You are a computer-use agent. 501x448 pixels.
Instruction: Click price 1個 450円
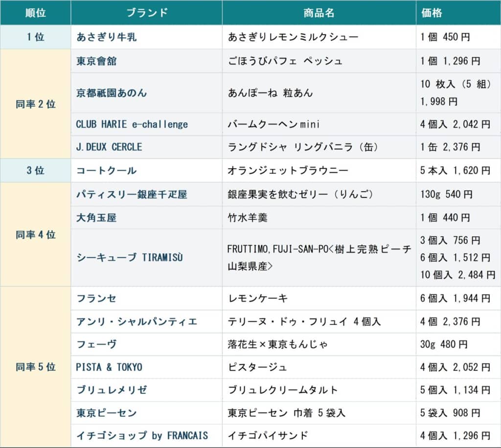point(445,37)
